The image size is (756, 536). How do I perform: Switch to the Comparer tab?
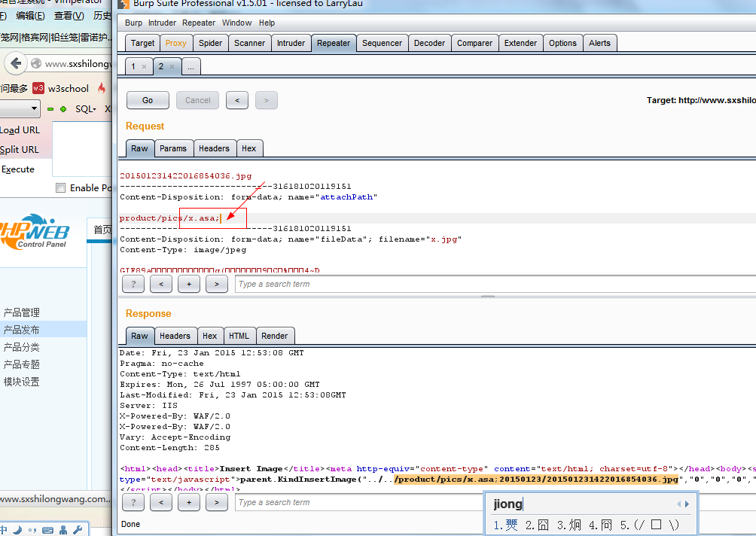coord(475,43)
